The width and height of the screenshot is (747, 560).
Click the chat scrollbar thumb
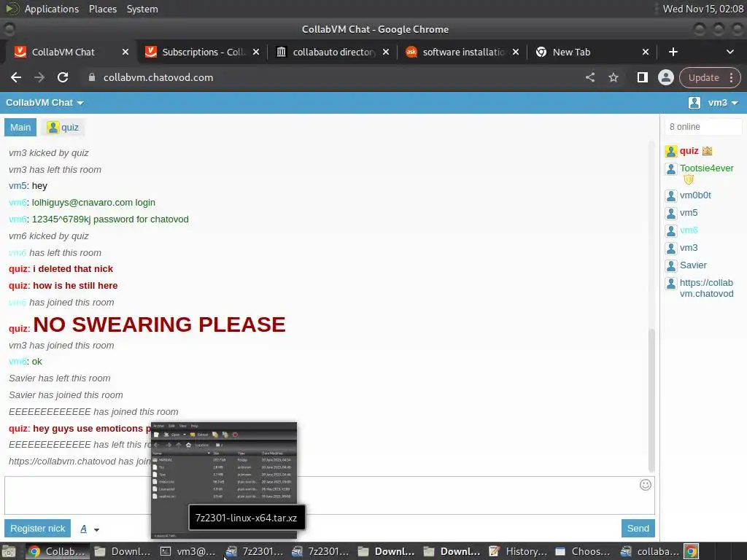coord(651,400)
